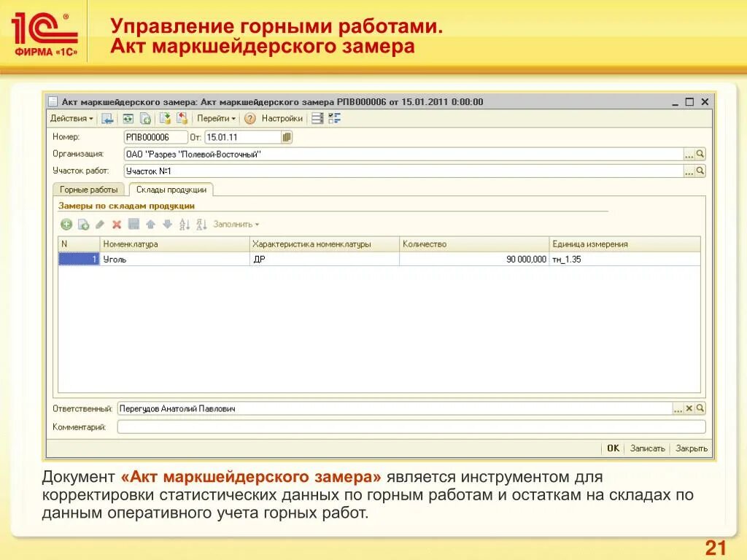Open the Перейти dropdown menu

[216, 119]
